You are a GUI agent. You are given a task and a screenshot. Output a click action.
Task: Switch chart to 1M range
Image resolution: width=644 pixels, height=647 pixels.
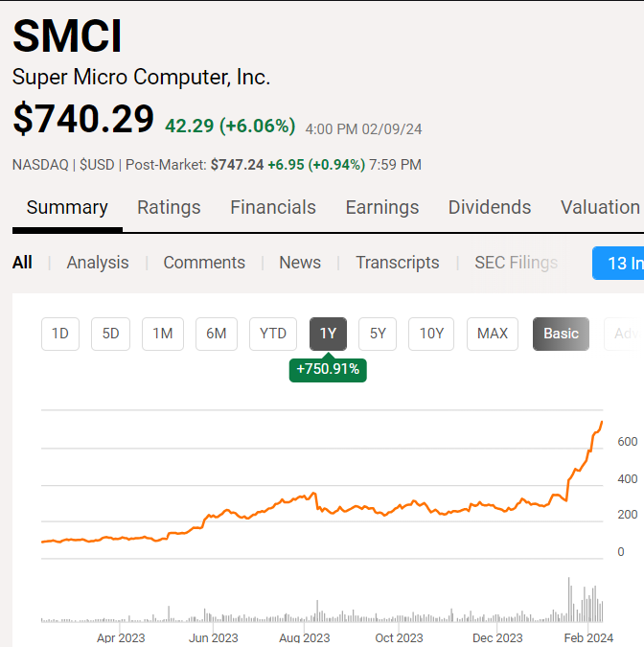click(x=163, y=334)
